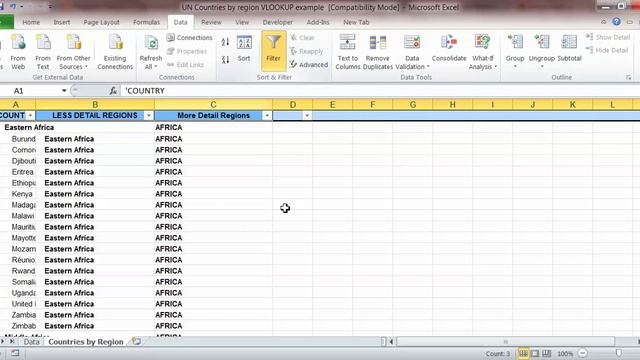The width and height of the screenshot is (640, 360).
Task: Import data From Web
Action: click(x=18, y=52)
